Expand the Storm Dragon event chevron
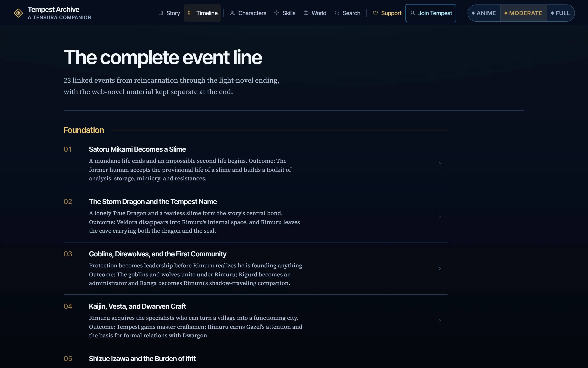 coord(440,216)
